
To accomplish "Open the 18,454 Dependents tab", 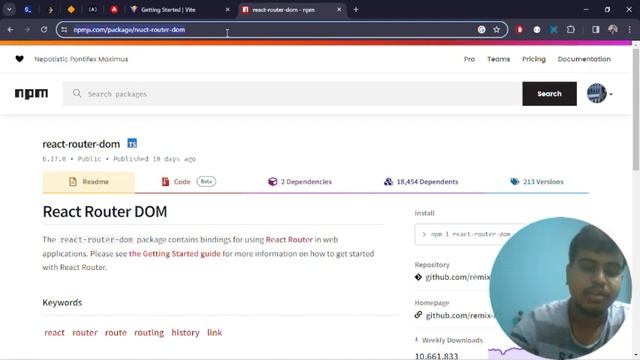I will pos(421,182).
